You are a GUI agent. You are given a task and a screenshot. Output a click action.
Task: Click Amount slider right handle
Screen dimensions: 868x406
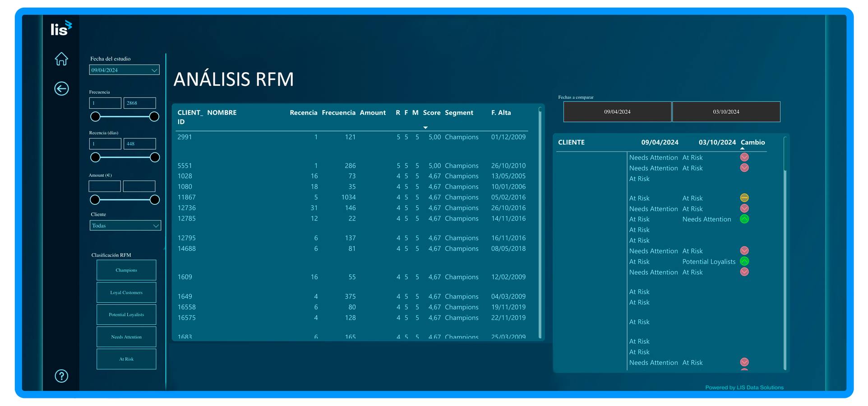pyautogui.click(x=155, y=200)
